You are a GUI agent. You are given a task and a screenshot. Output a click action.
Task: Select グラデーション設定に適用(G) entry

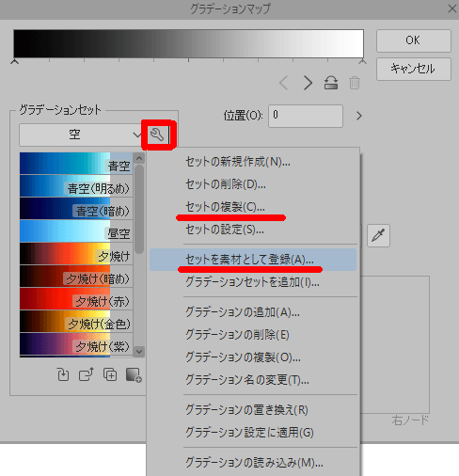tap(253, 433)
